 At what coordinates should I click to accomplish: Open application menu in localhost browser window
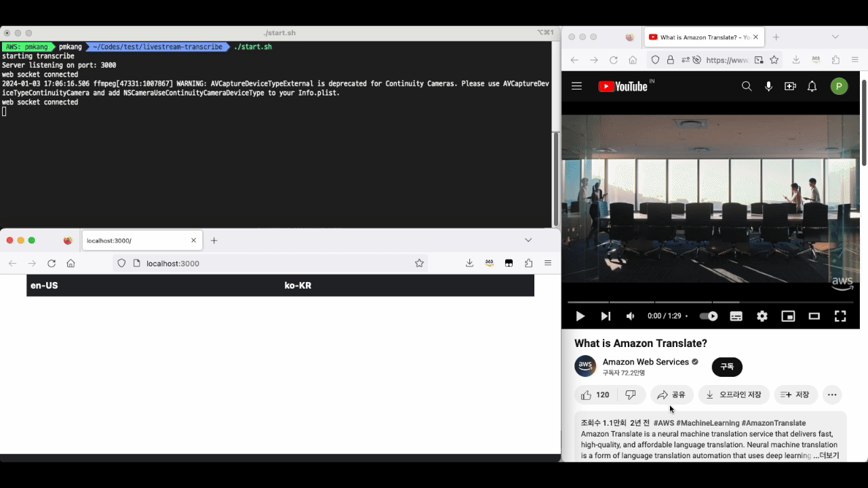tap(548, 264)
